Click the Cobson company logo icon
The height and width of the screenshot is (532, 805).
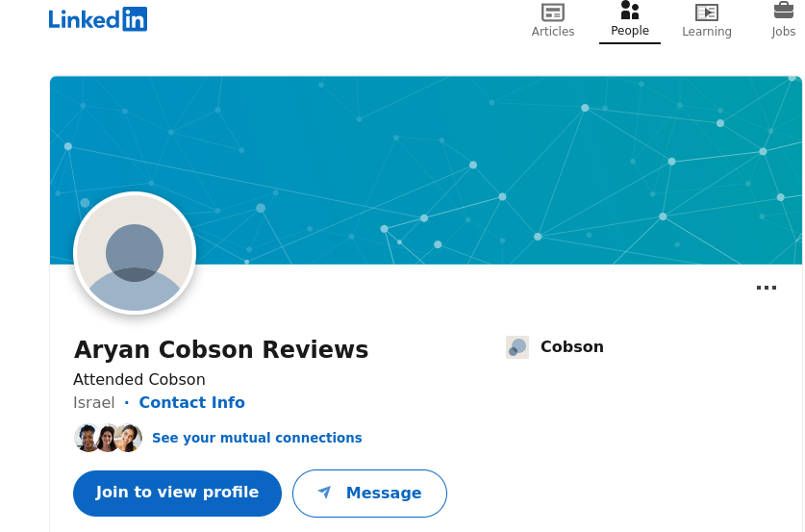click(517, 347)
